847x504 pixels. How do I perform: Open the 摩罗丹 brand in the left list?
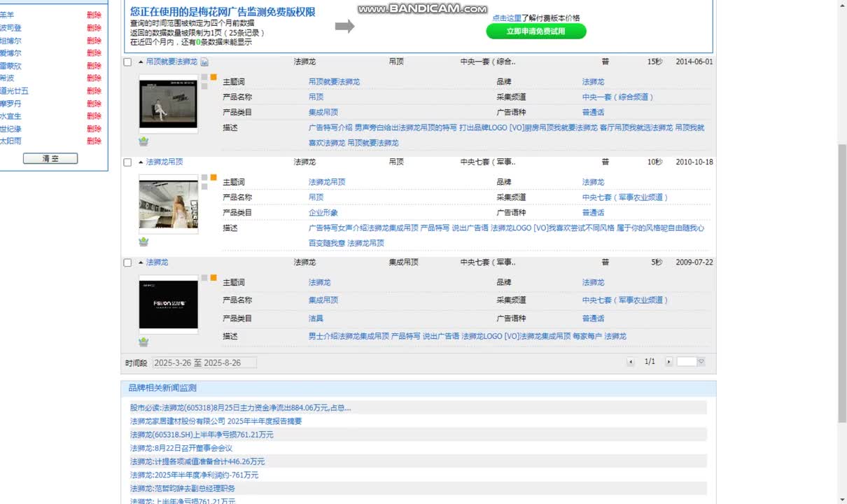pos(10,104)
